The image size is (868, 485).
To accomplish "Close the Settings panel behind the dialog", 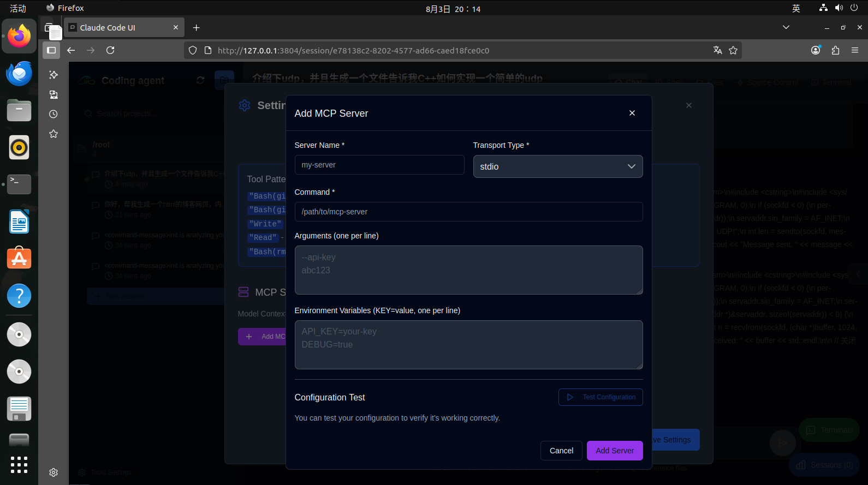I will pos(689,105).
